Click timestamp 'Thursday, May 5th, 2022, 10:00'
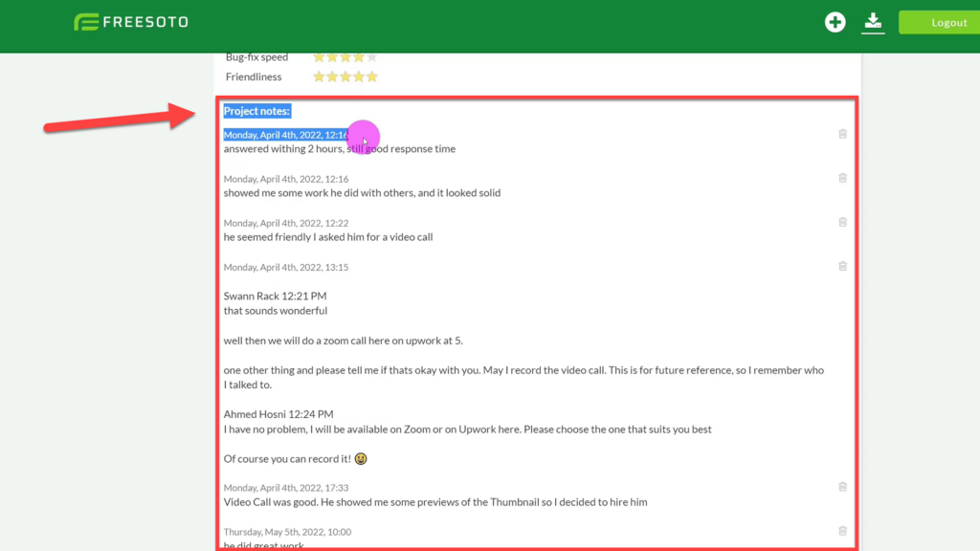980x551 pixels. tap(287, 532)
